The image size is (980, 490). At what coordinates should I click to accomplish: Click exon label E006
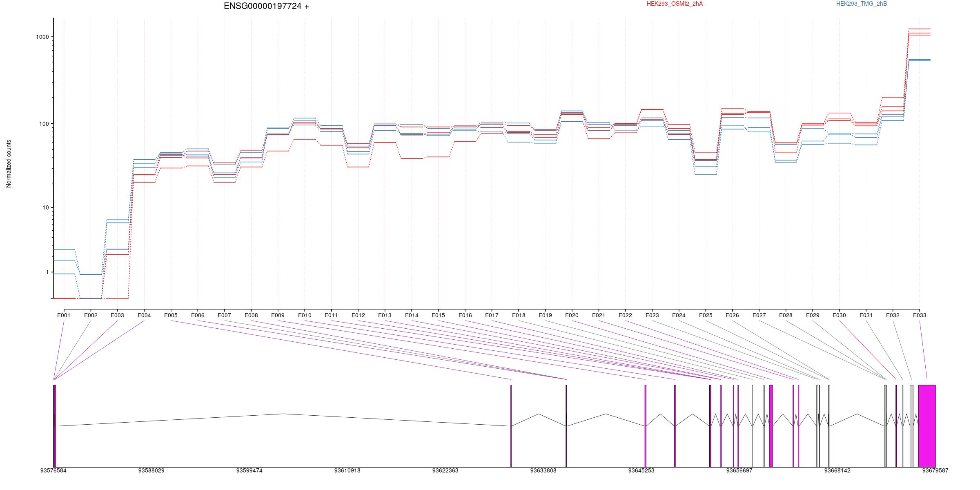pos(198,315)
